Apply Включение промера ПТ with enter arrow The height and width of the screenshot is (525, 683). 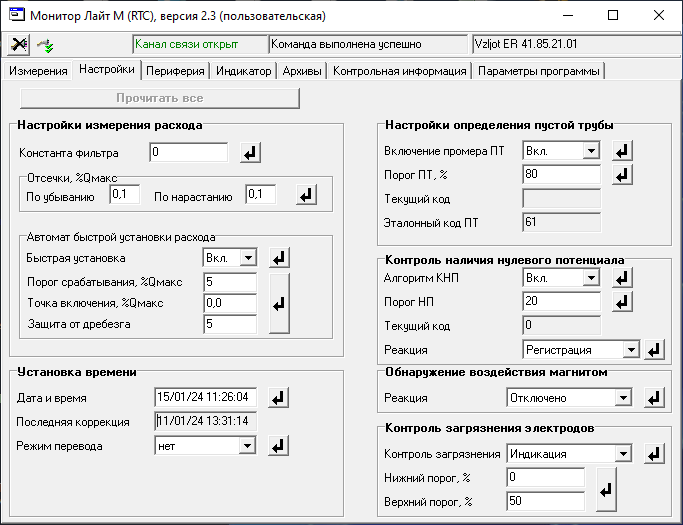tap(622, 151)
